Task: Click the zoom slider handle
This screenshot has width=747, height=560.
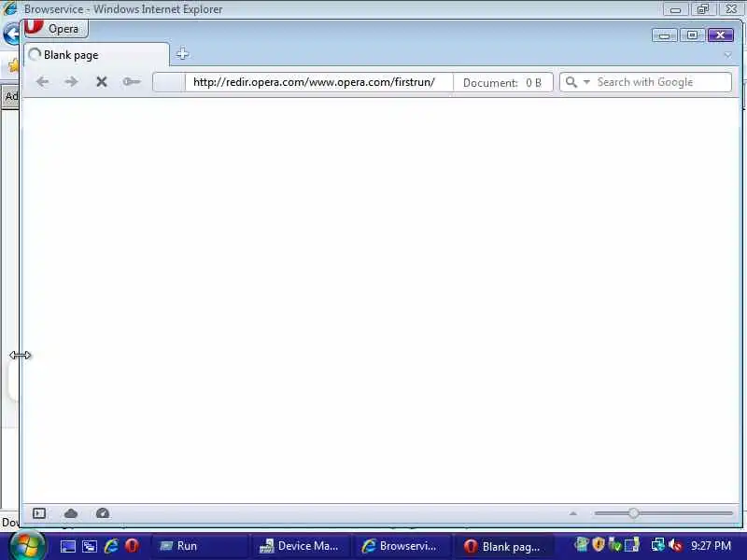Action: click(633, 512)
